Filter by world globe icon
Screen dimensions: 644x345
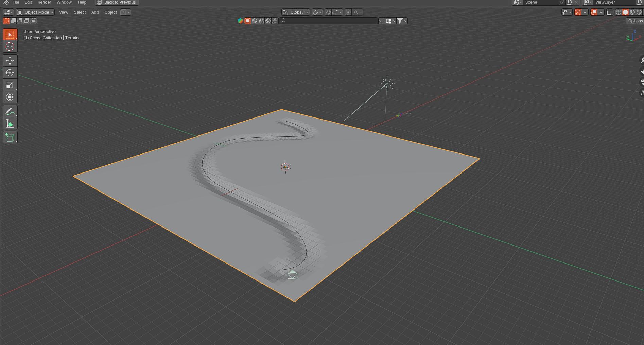tap(268, 21)
